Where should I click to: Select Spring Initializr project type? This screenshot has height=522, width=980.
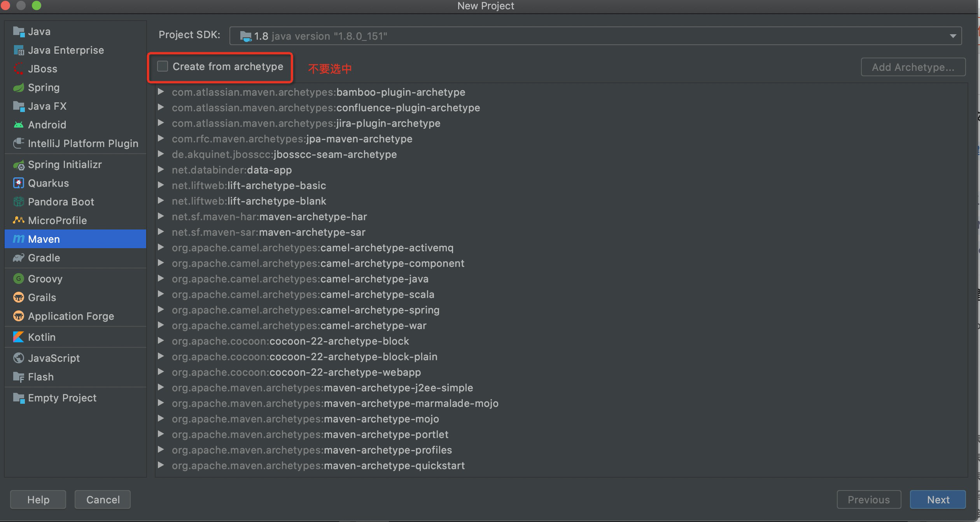click(65, 165)
